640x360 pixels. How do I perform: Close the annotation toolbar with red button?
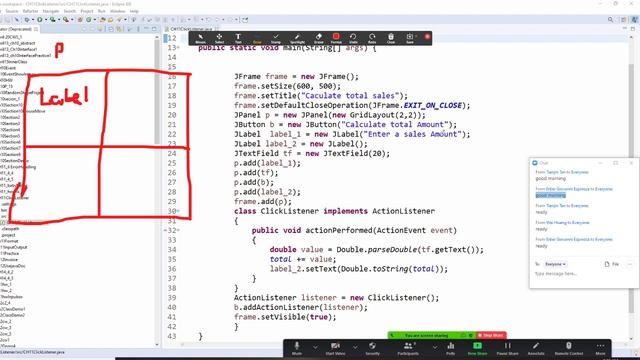coord(427,36)
